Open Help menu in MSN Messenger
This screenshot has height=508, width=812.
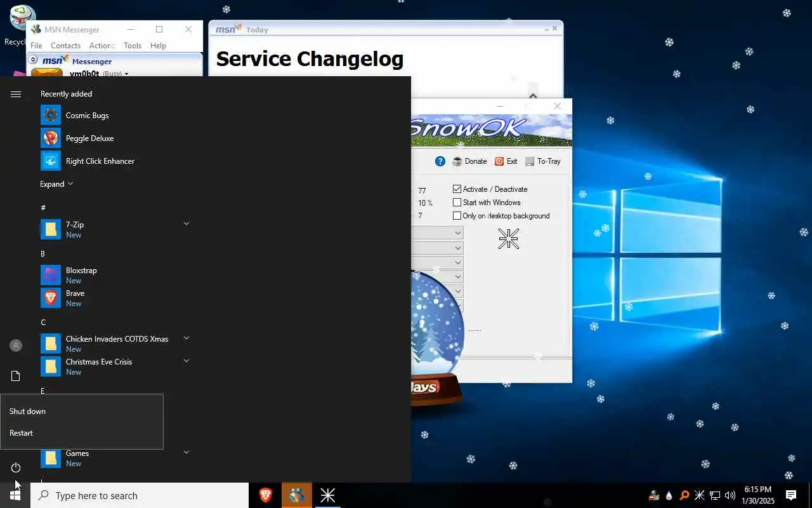click(158, 46)
